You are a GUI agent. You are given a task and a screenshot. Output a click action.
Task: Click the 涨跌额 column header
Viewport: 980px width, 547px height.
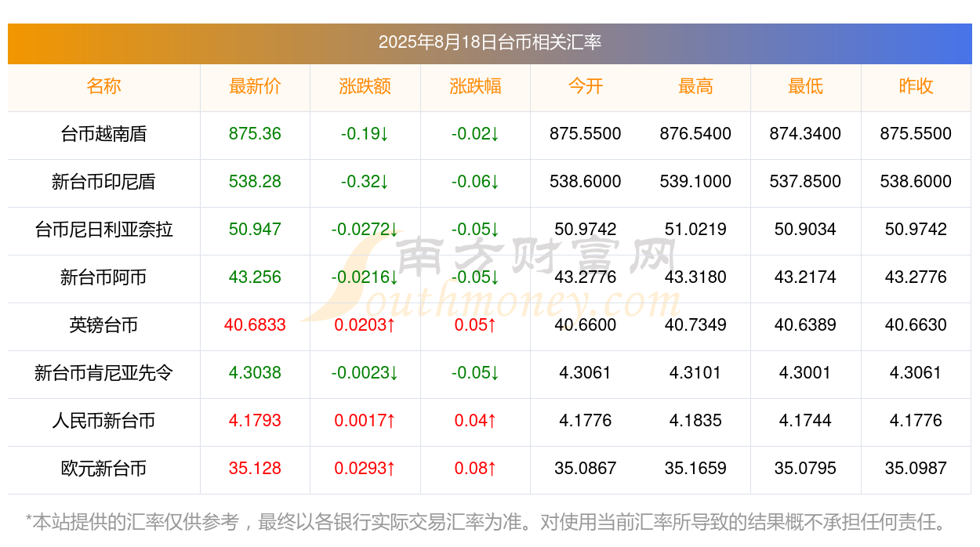(365, 86)
